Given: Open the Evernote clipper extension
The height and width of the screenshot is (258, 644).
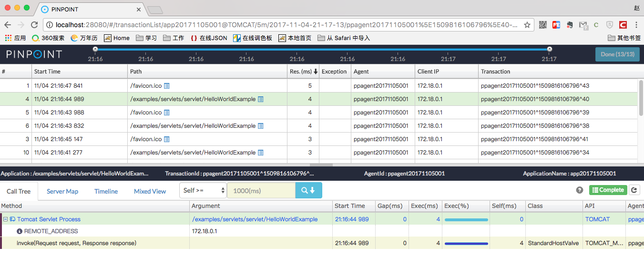Looking at the screenshot, I should tap(570, 25).
